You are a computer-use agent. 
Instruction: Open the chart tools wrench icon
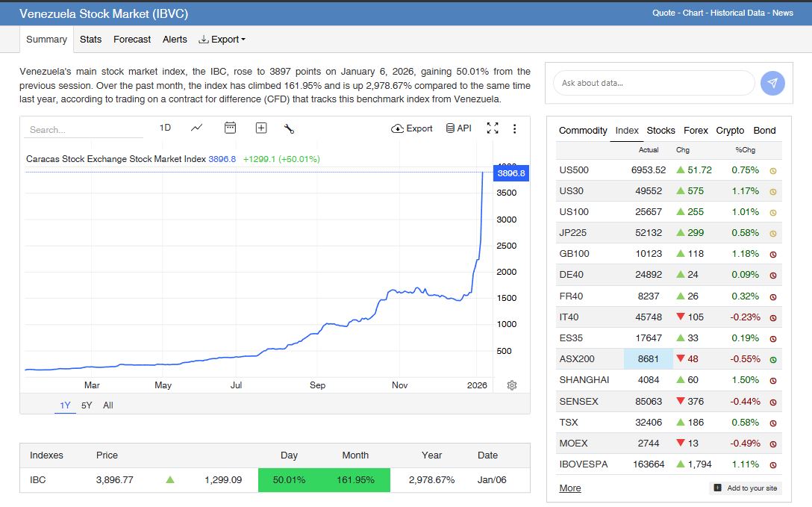(x=290, y=128)
